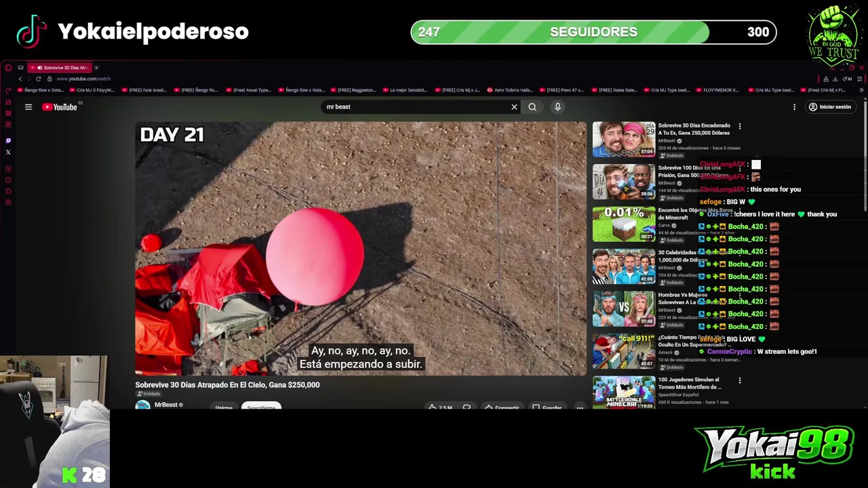Screen dimensions: 868x488
Task: Open the X (Twitter) sidebar icon
Action: tap(8, 152)
